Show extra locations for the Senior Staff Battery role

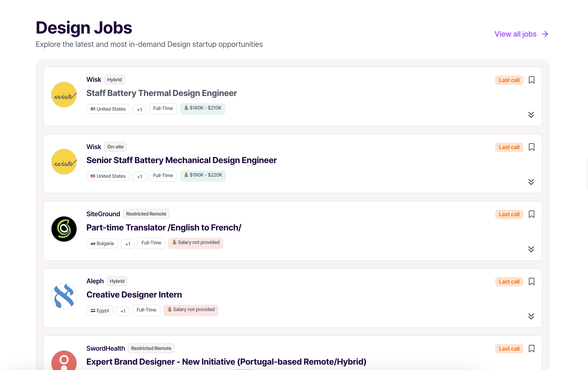[139, 176]
